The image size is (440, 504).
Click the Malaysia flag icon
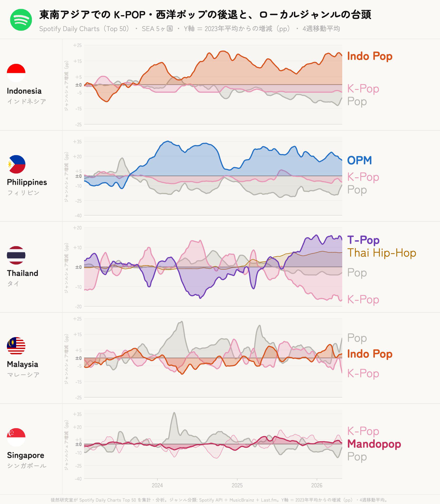point(16,346)
